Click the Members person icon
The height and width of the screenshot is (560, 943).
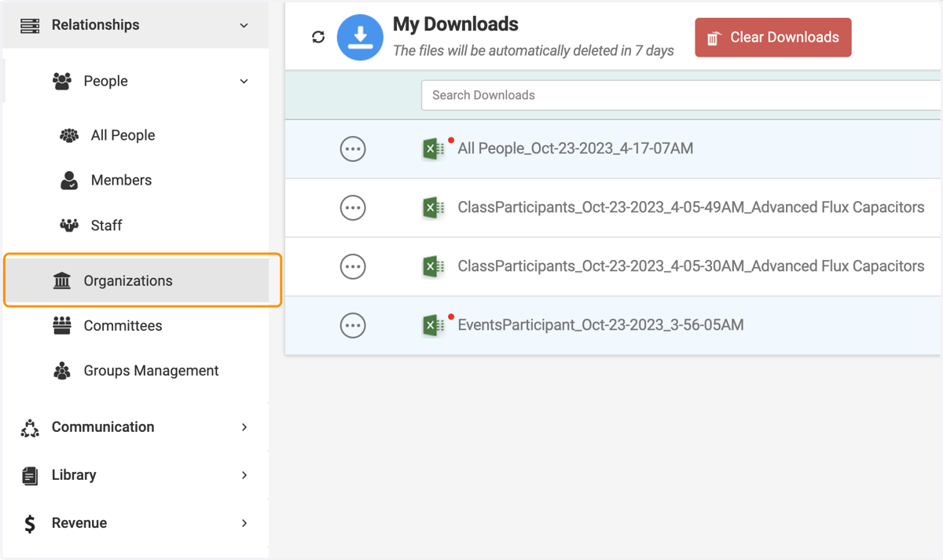coord(69,180)
